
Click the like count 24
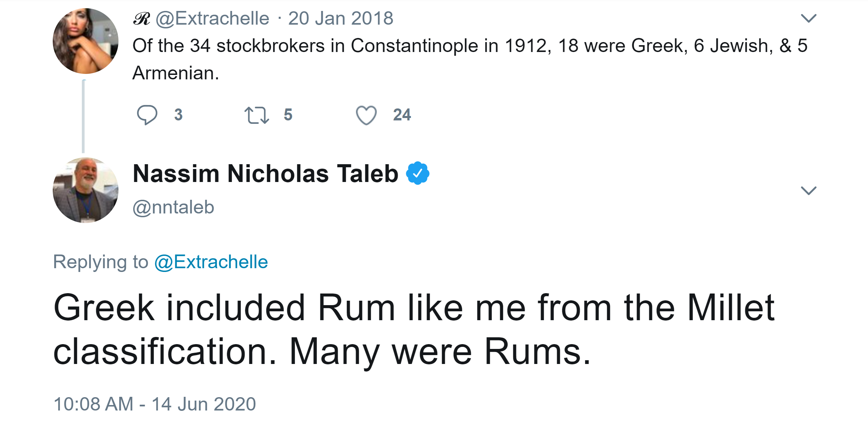pos(402,115)
